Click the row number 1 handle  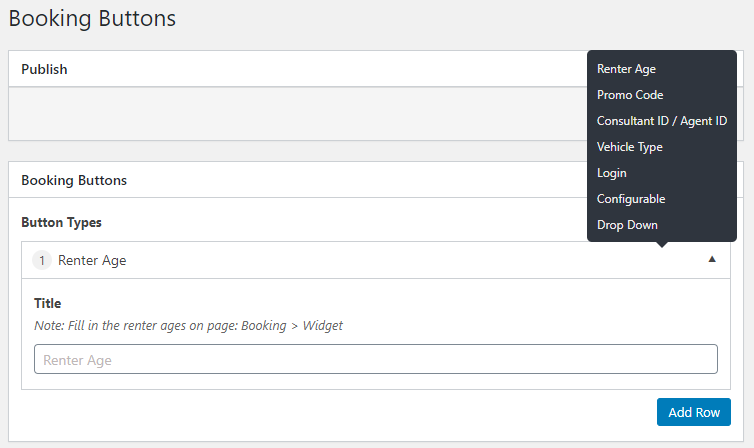tap(42, 260)
